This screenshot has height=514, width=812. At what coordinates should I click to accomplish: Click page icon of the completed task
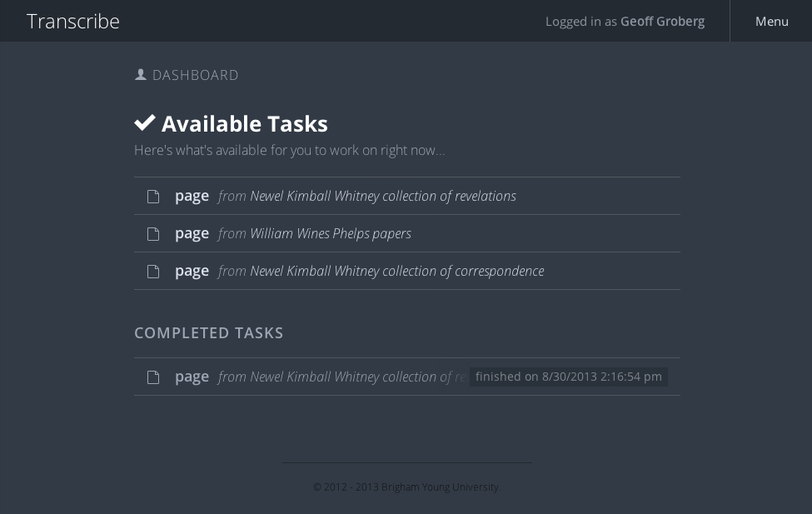153,377
